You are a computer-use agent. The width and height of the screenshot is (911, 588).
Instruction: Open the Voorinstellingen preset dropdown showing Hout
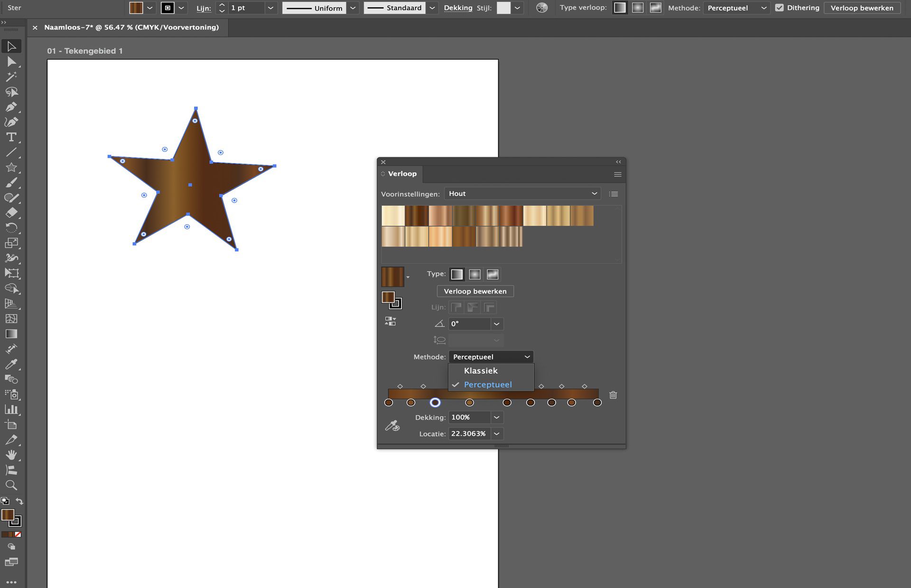[522, 193]
